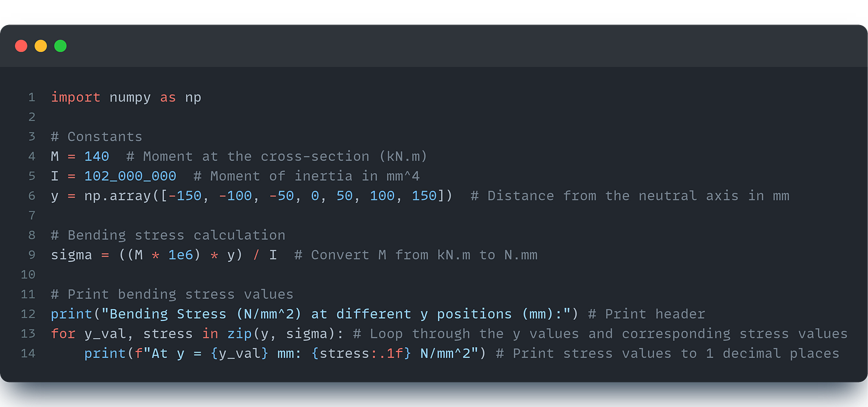Click the Constants comment on line 3

[x=97, y=136]
